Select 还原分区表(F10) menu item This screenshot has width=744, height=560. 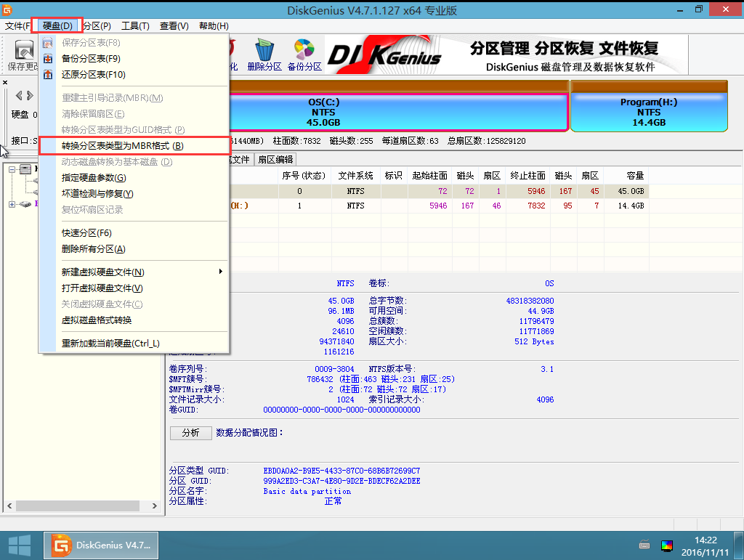tap(134, 75)
